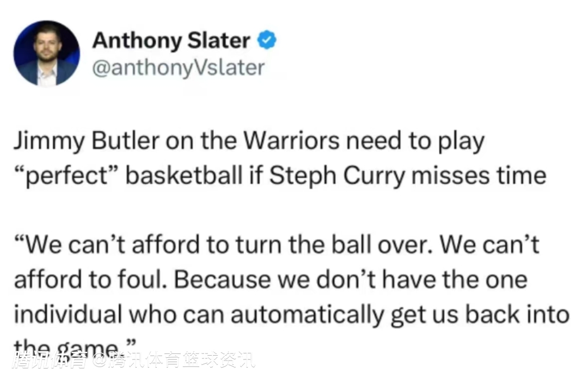Open the Anthony Slater display name

point(171,40)
